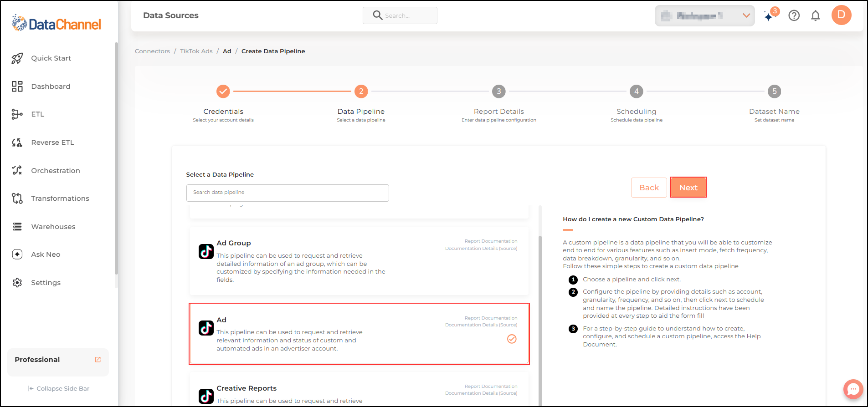This screenshot has height=407, width=868.
Task: Go to TikTok Ads breadcrumb
Action: (196, 51)
